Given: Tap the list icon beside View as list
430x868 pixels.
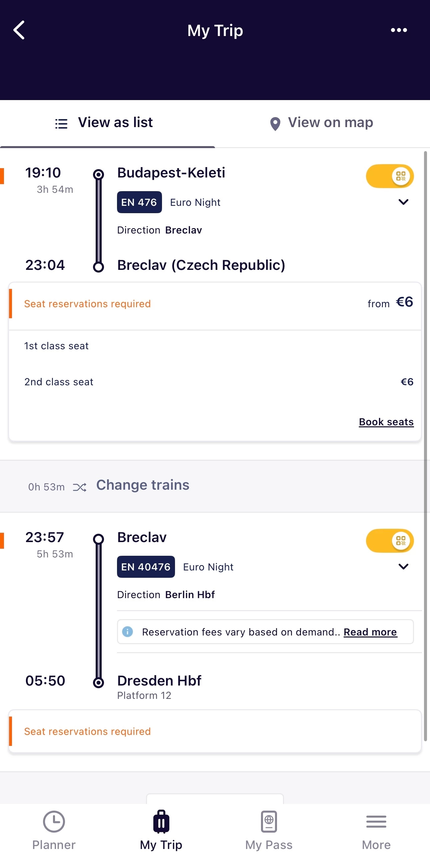Looking at the screenshot, I should pos(61,124).
